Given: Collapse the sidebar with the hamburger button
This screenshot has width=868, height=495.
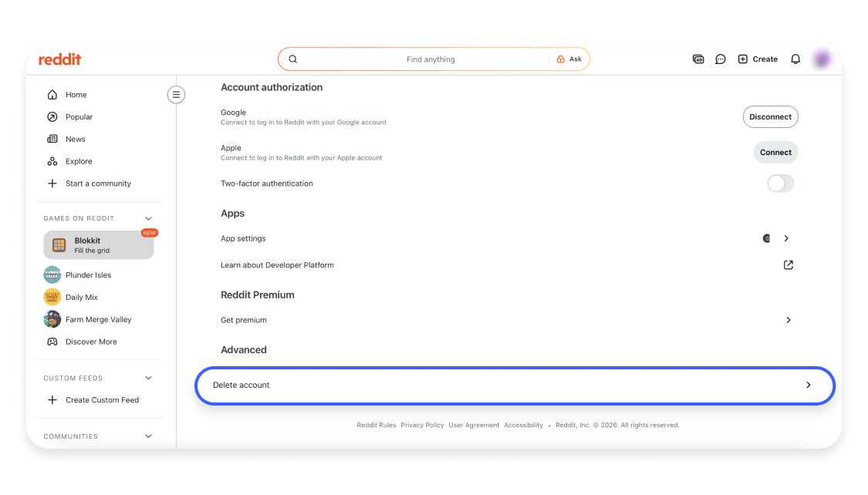Looking at the screenshot, I should (x=176, y=94).
